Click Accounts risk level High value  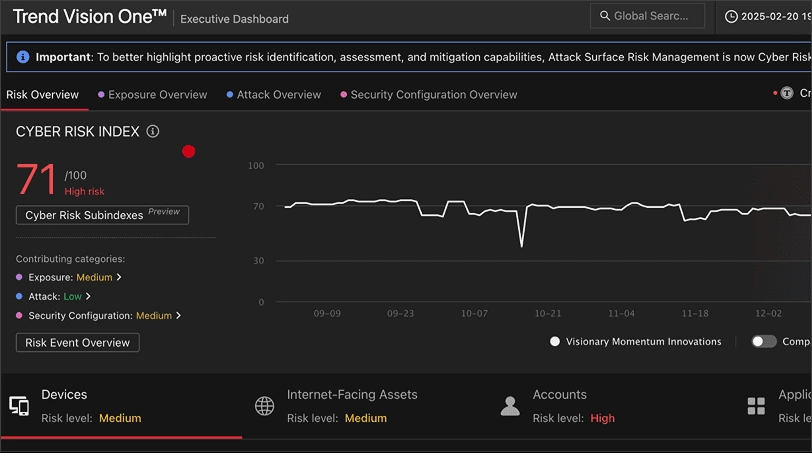[x=602, y=418]
